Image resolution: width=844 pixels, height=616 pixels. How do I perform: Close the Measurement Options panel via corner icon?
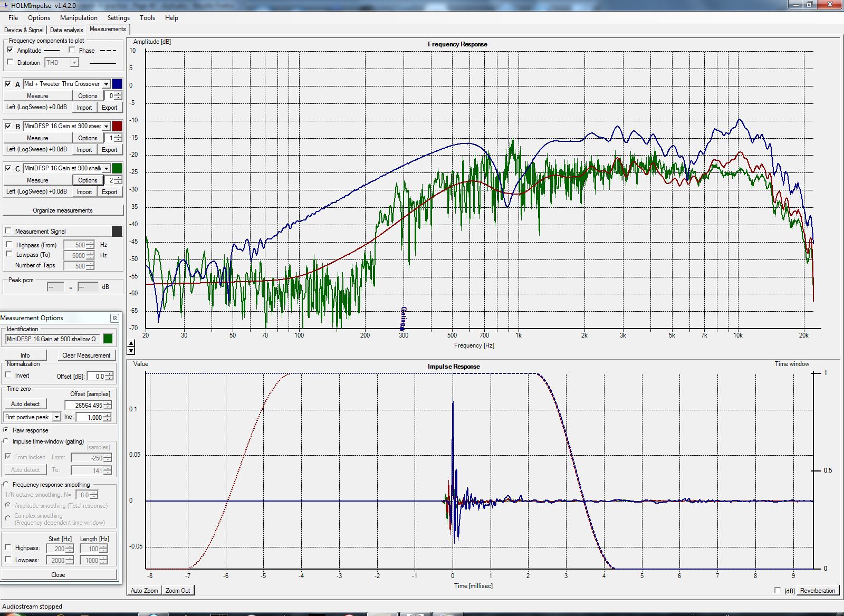pos(114,318)
